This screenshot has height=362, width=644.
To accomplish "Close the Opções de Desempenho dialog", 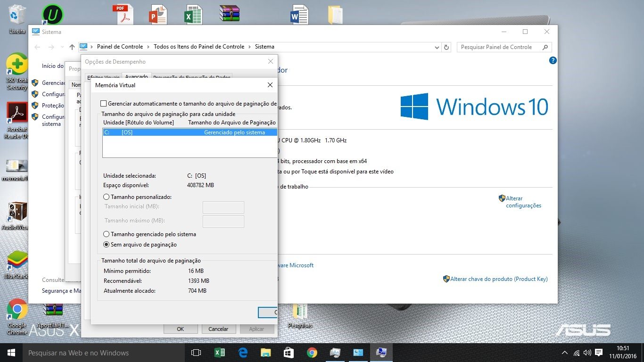I will [271, 61].
